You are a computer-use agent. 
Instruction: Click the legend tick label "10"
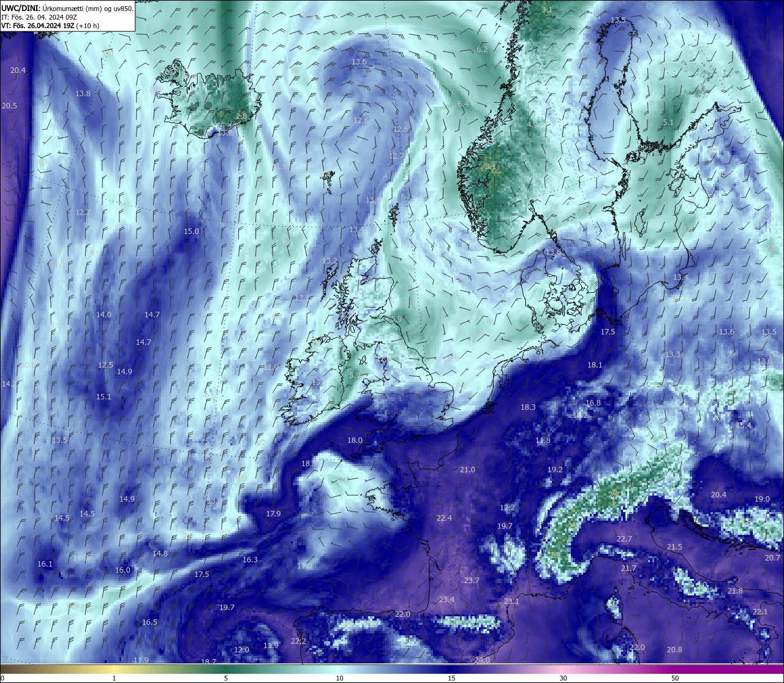tap(339, 678)
